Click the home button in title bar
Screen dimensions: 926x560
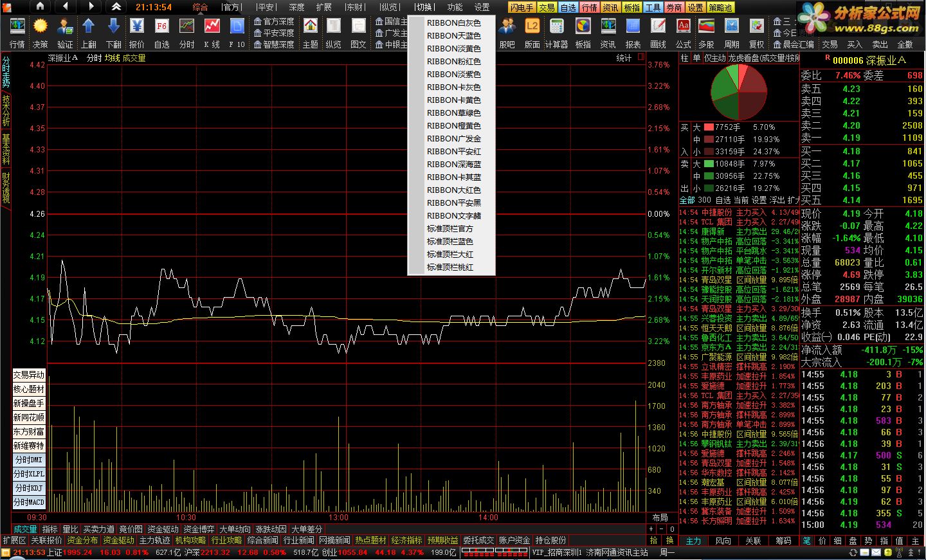coord(41,6)
